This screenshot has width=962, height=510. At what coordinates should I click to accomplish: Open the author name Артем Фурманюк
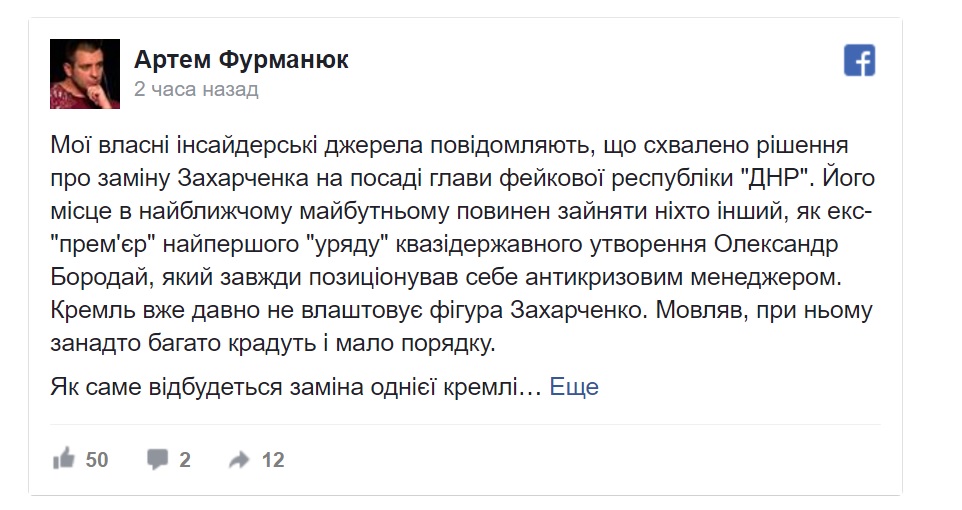tap(241, 60)
